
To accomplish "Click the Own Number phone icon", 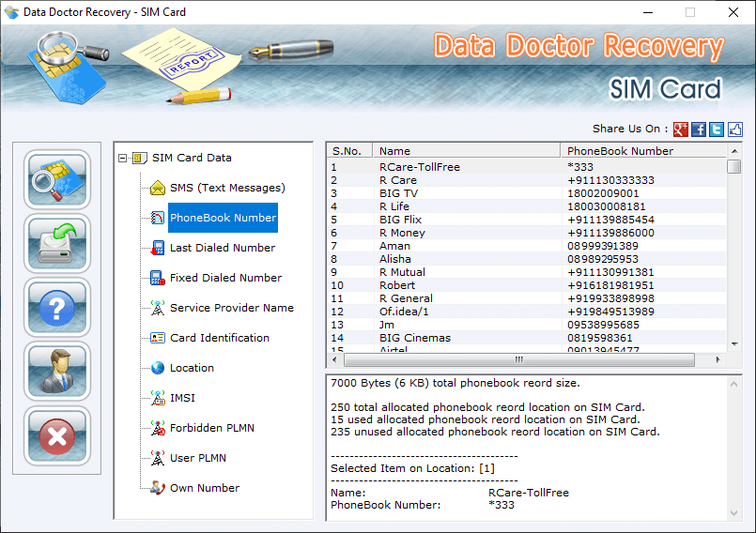I will click(x=158, y=488).
